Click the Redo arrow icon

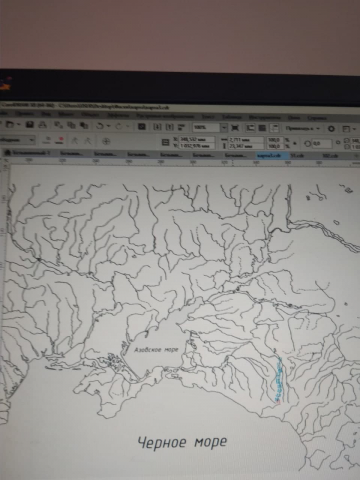pyautogui.click(x=119, y=126)
